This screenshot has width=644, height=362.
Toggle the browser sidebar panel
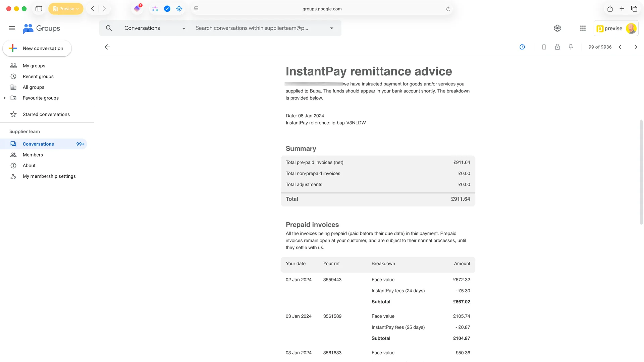(39, 9)
